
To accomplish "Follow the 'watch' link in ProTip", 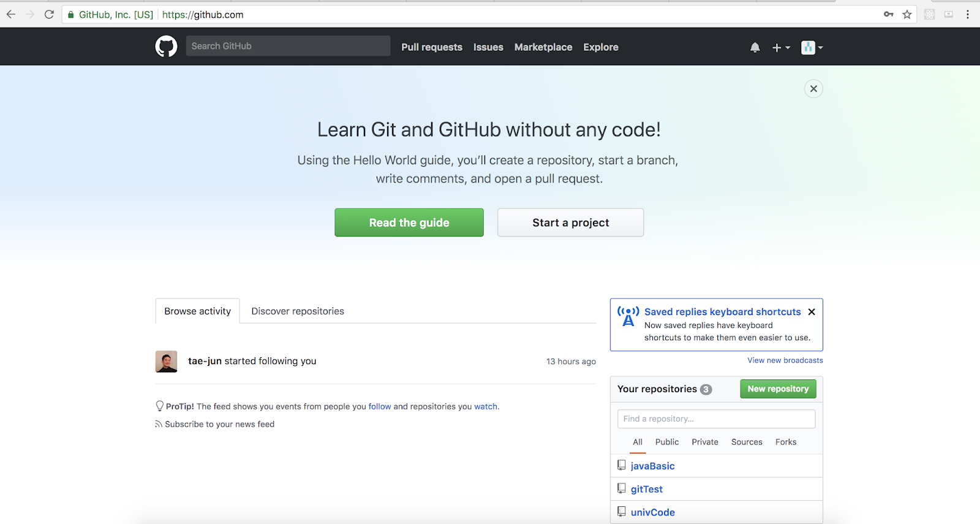I will click(x=486, y=406).
